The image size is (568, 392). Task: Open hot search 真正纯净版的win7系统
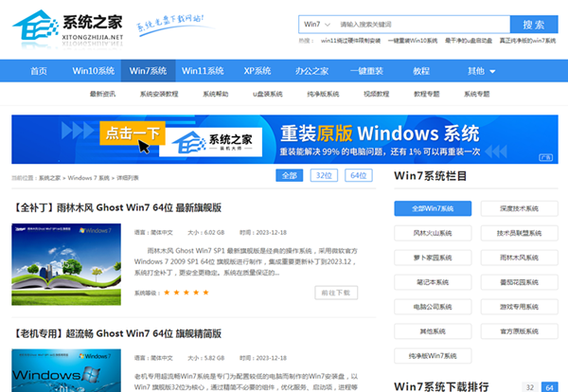click(527, 41)
